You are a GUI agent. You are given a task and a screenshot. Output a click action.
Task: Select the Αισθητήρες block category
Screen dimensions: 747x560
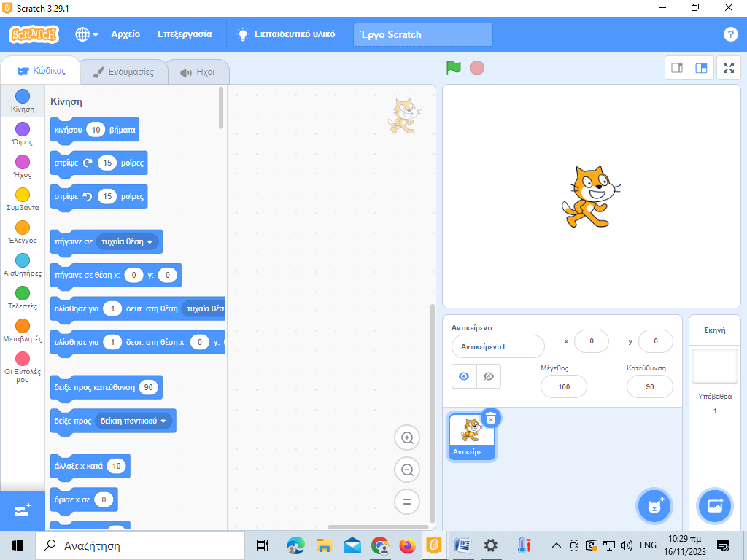click(x=23, y=265)
